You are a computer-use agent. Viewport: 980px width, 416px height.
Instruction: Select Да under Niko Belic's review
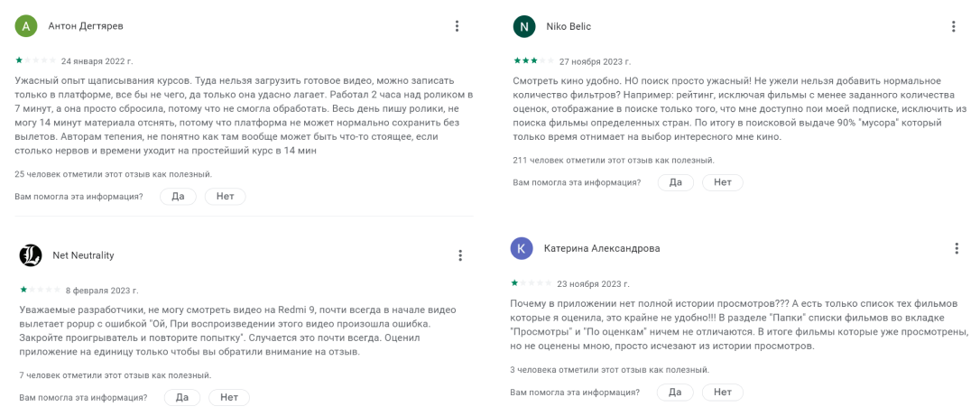[x=675, y=182]
